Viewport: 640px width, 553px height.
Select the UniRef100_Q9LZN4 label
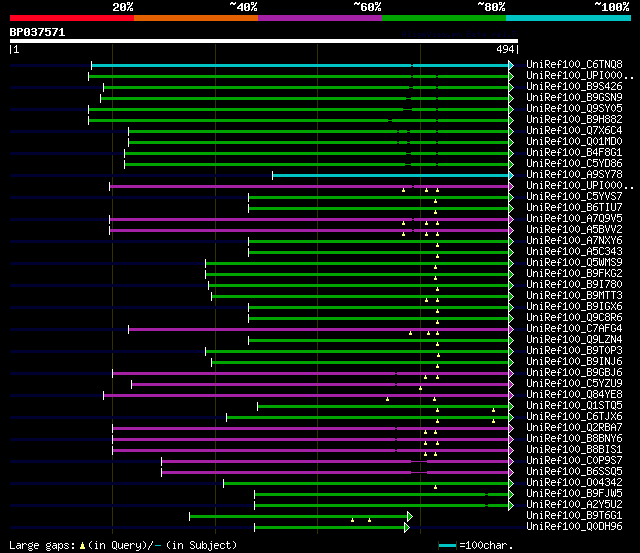574,340
